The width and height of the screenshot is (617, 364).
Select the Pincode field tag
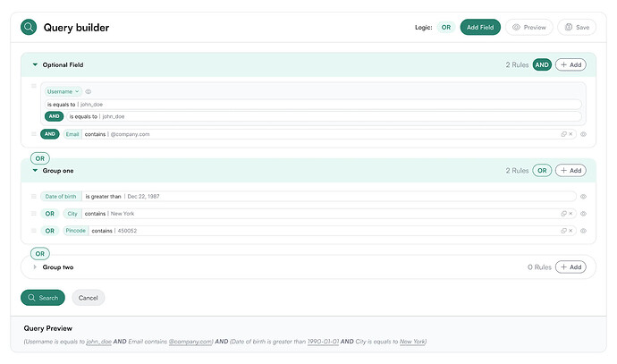coord(76,231)
